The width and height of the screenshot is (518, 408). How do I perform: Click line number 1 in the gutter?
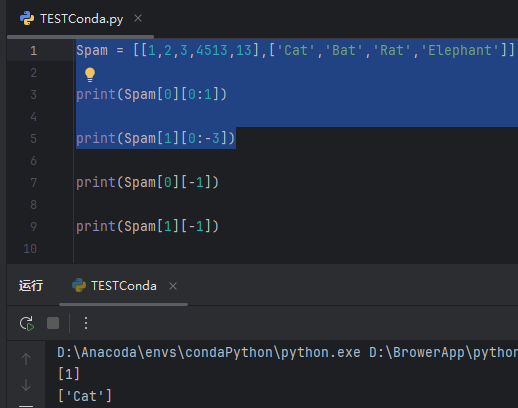(33, 51)
